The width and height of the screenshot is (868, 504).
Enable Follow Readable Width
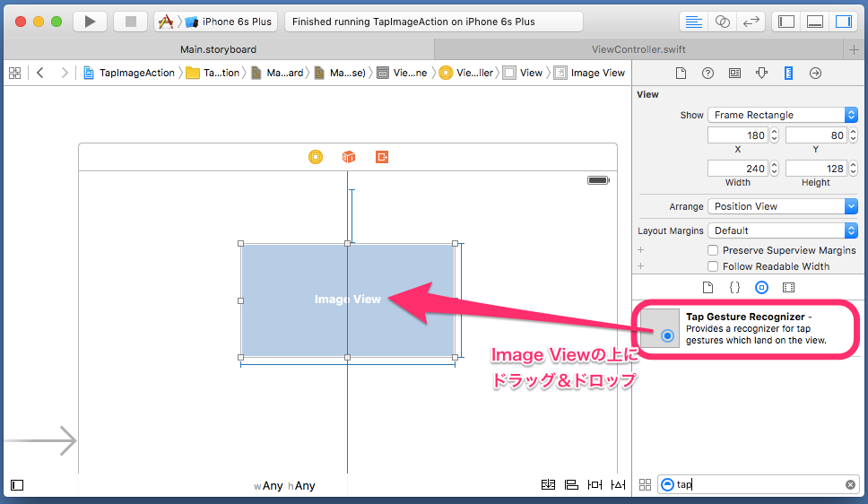[x=713, y=266]
